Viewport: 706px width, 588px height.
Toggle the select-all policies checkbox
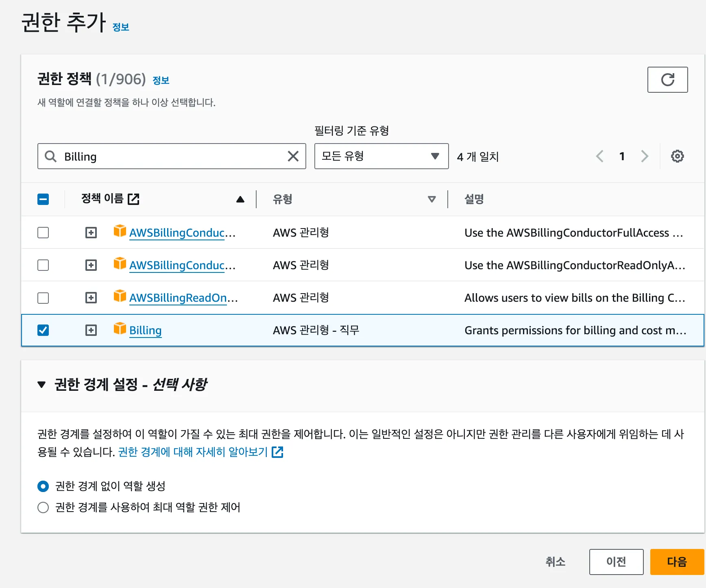coord(43,199)
